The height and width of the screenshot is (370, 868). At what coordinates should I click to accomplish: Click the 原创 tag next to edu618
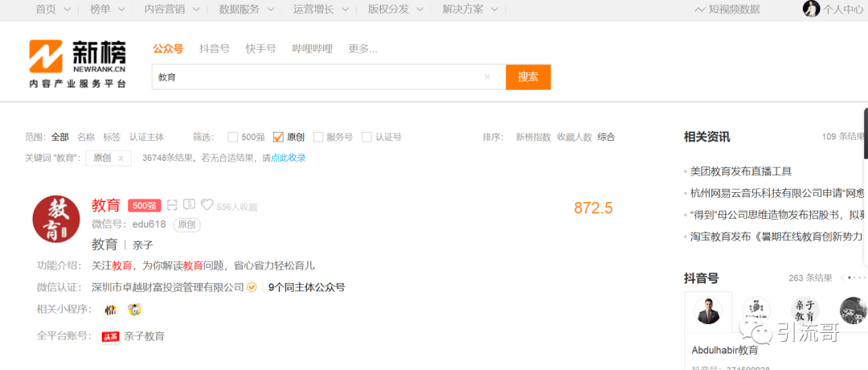click(186, 225)
